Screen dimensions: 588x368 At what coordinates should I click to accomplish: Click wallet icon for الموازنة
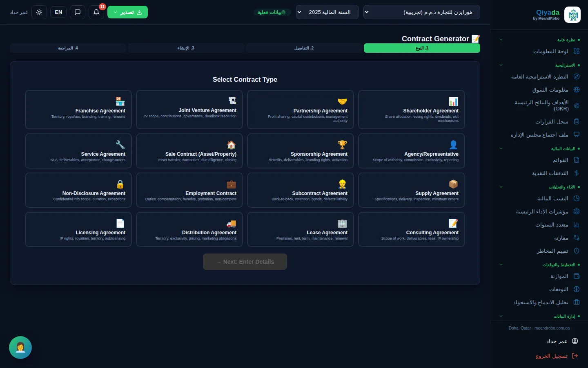click(577, 276)
